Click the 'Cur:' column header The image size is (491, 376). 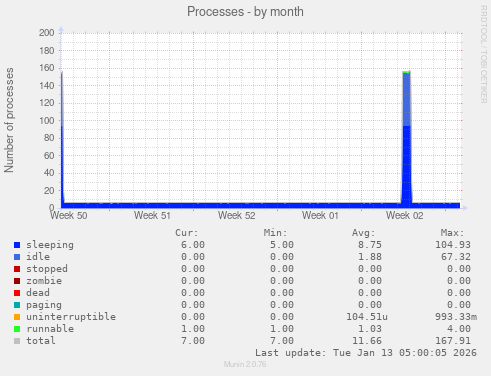pyautogui.click(x=187, y=233)
